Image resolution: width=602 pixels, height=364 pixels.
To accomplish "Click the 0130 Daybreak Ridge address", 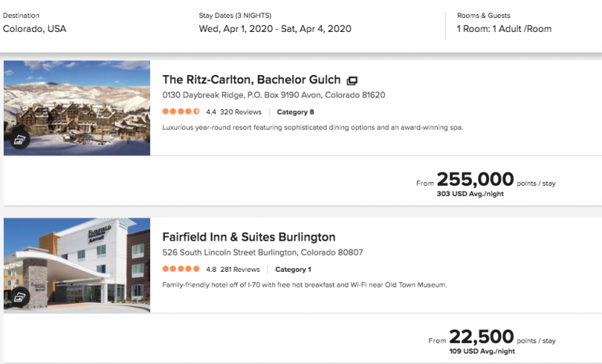I will (x=273, y=95).
